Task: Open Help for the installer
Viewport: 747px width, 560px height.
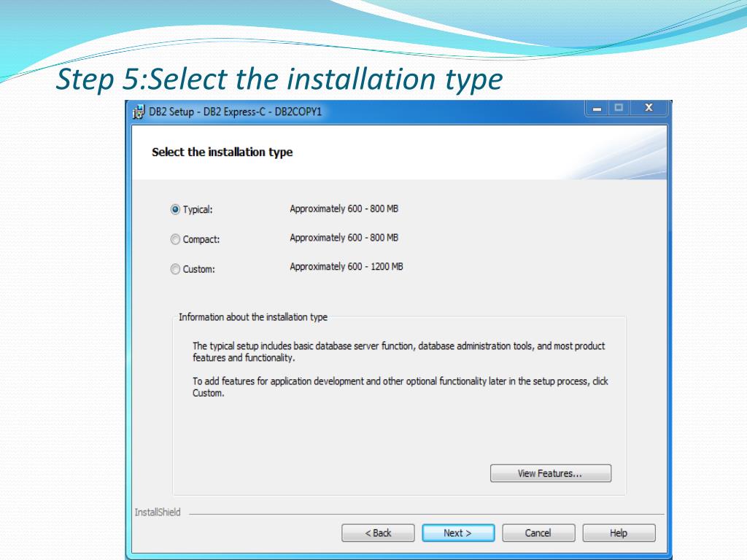Action: [619, 533]
